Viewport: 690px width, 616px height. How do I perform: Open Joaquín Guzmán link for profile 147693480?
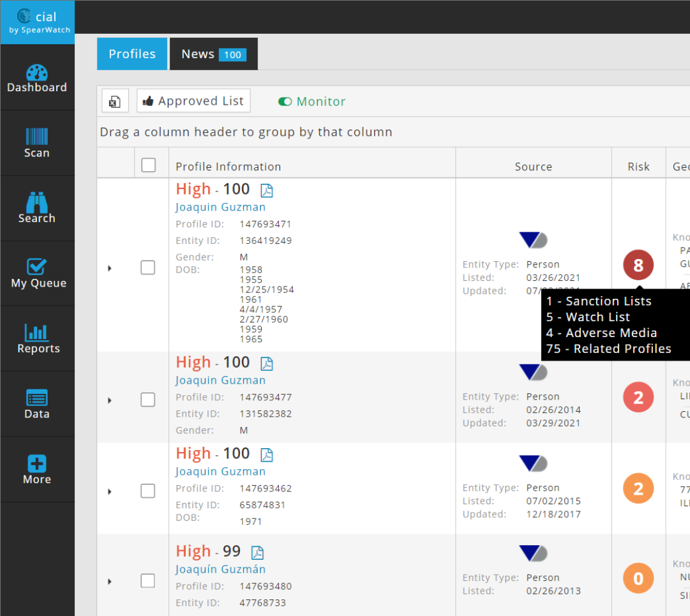220,569
